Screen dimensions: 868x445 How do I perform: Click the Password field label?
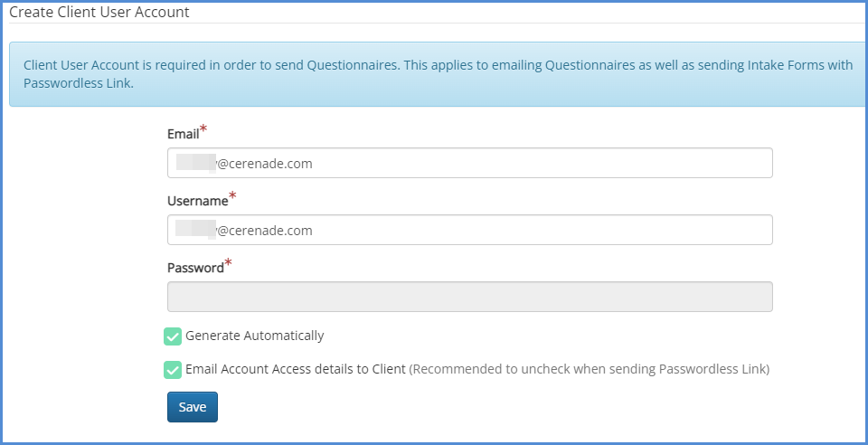[195, 268]
